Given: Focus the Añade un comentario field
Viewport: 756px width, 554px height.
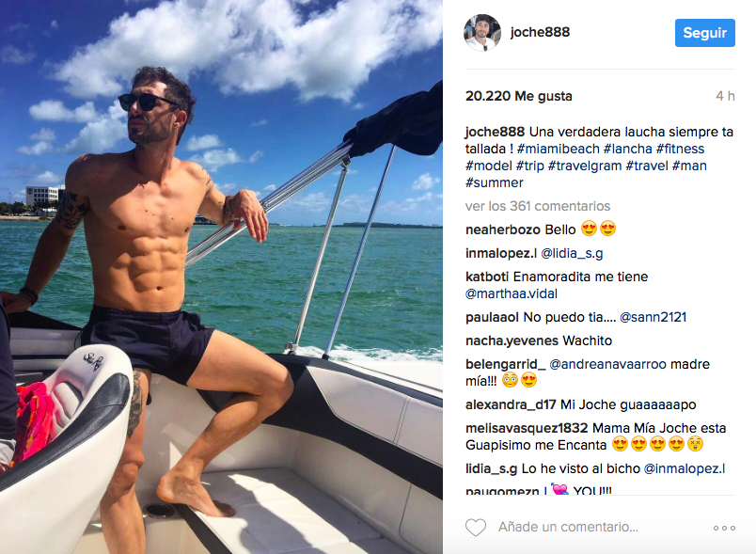Looking at the screenshot, I should point(568,527).
